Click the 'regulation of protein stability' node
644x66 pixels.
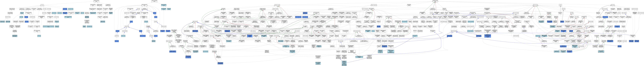305,13
